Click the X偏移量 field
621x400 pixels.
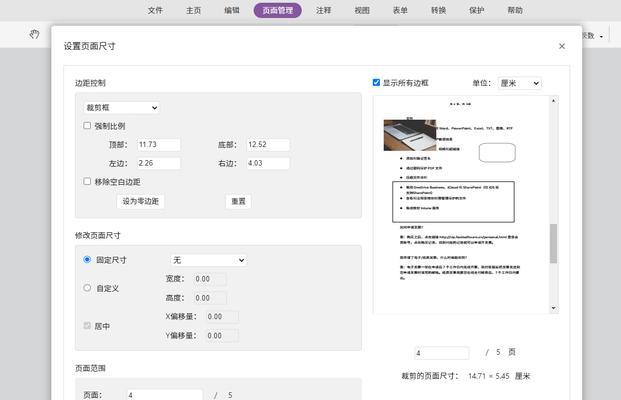pos(222,316)
